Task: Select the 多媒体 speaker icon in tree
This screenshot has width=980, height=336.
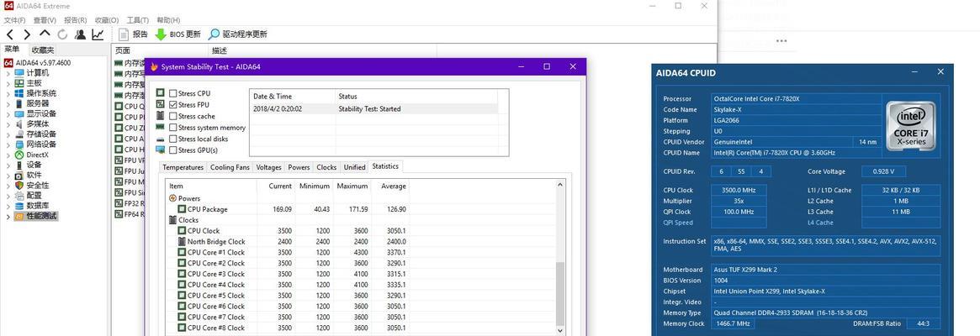Action: [x=19, y=124]
